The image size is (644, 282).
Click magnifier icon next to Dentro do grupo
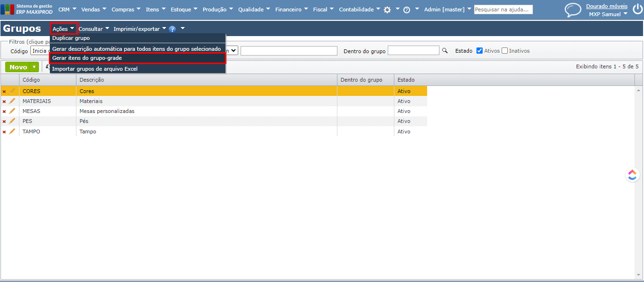pos(445,50)
